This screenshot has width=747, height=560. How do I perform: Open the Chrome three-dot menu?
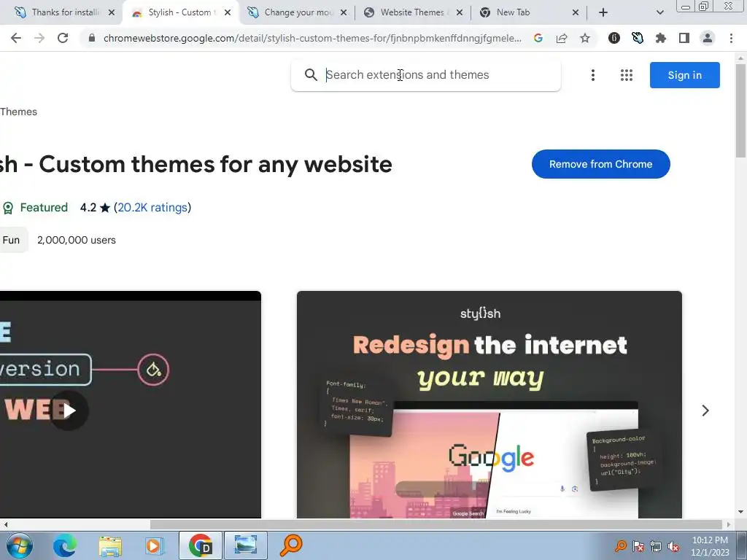[731, 38]
